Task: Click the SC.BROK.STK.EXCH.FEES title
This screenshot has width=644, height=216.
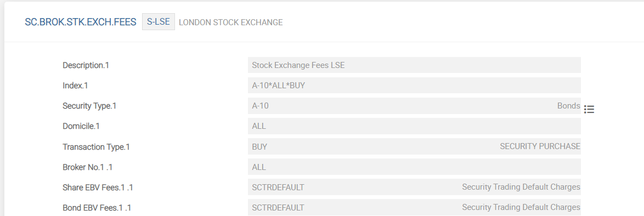Action: click(81, 22)
